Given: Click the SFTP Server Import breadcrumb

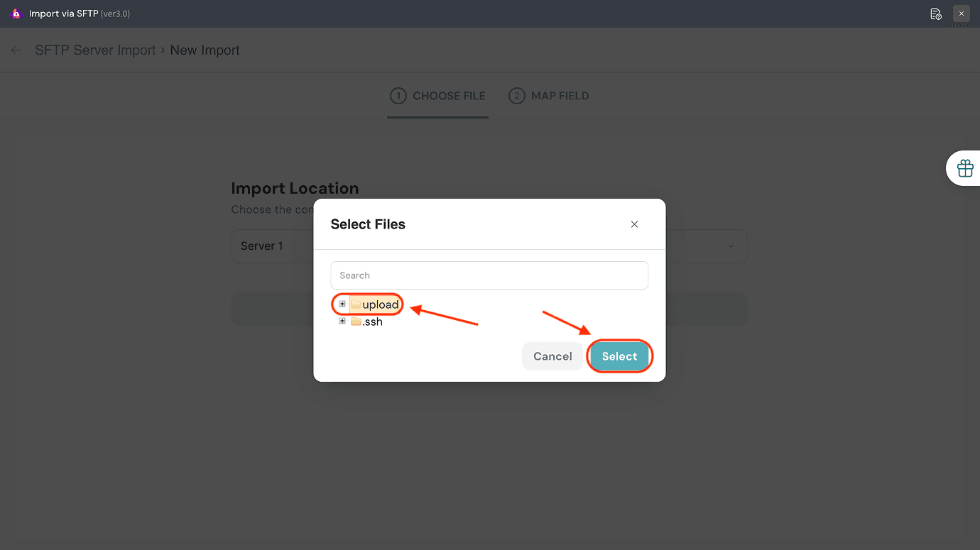Looking at the screenshot, I should (95, 50).
